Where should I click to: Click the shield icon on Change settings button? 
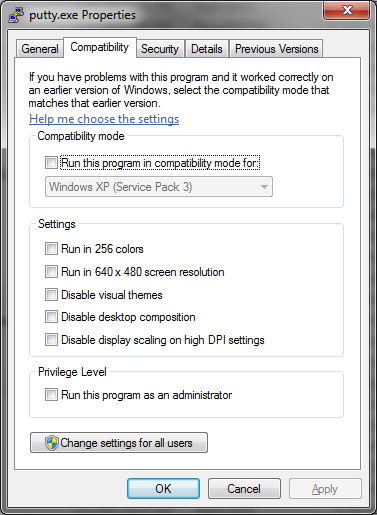tap(52, 443)
